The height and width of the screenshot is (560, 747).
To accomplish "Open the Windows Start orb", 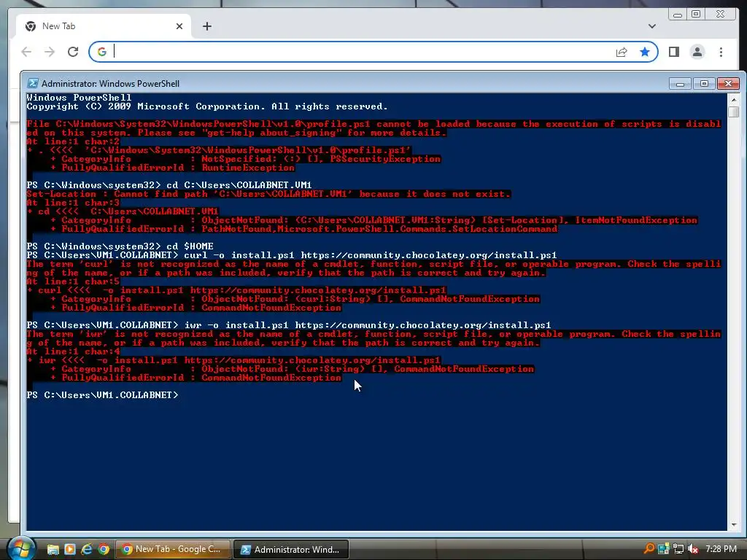I will [x=21, y=548].
